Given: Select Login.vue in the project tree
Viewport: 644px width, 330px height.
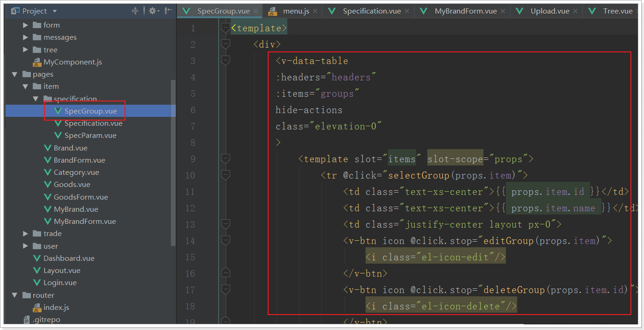Looking at the screenshot, I should click(60, 283).
